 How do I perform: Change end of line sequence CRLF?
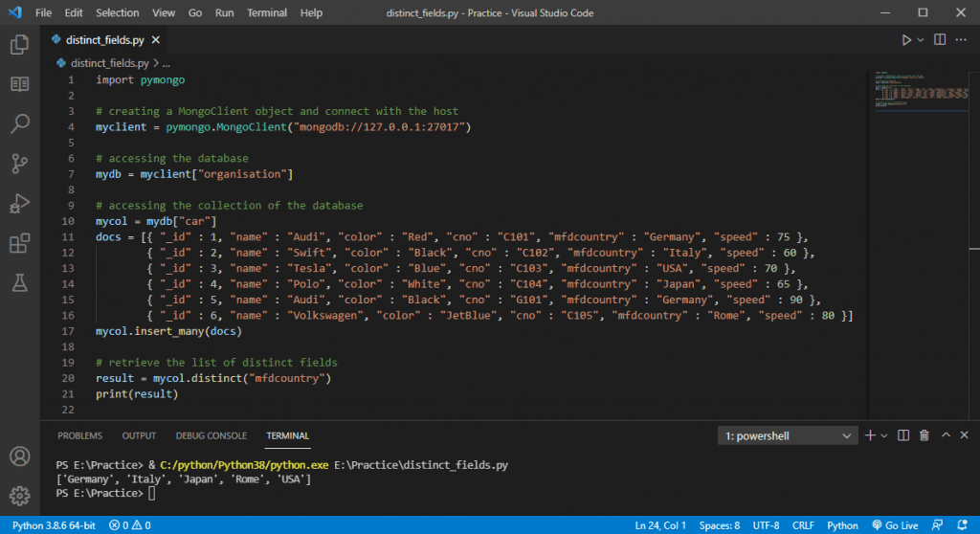(x=803, y=525)
